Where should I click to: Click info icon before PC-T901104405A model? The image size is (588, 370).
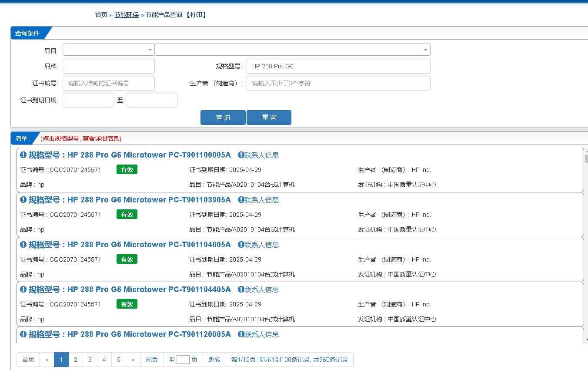tap(23, 289)
